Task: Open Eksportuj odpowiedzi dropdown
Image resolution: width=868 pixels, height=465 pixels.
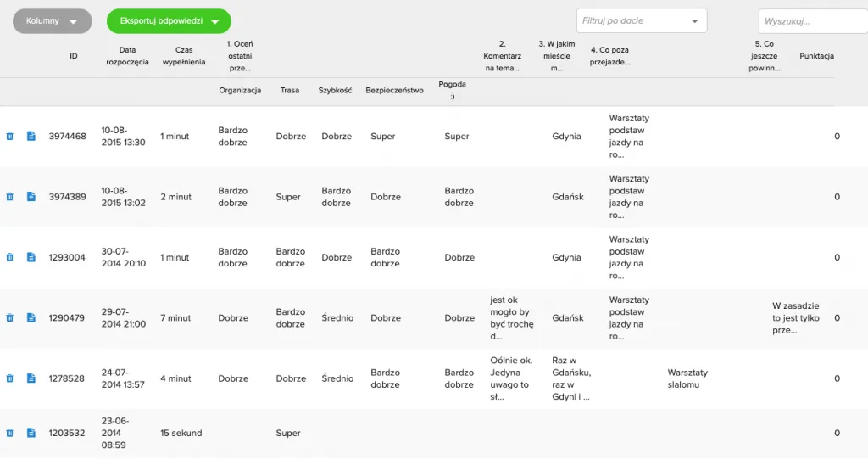Action: [x=169, y=21]
